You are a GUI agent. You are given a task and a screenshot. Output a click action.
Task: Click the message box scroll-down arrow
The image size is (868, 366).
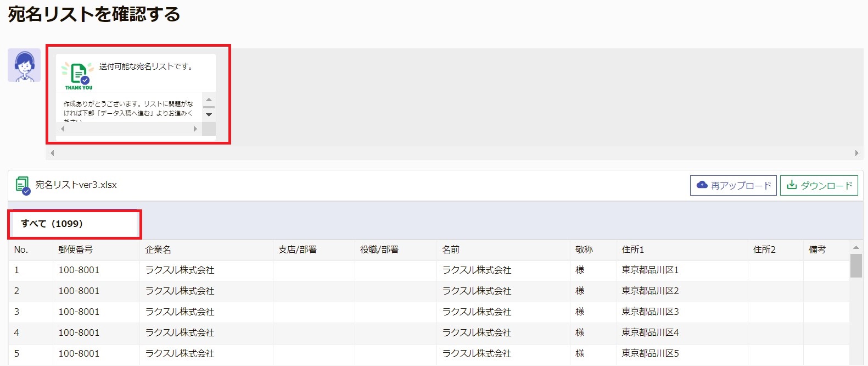209,114
